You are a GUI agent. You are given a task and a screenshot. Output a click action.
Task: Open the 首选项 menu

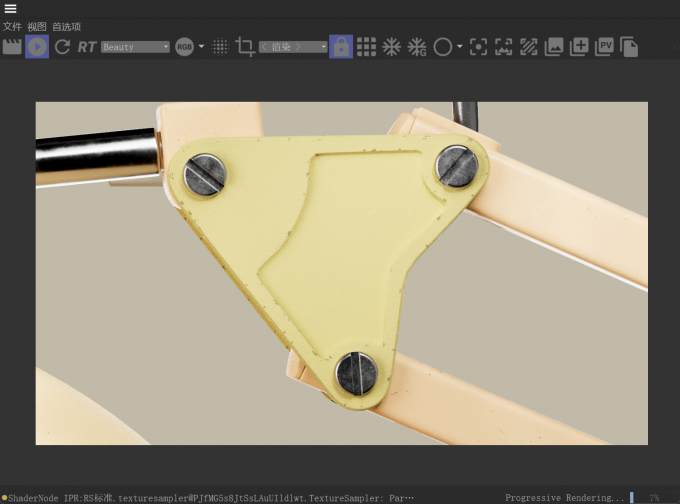tap(66, 27)
